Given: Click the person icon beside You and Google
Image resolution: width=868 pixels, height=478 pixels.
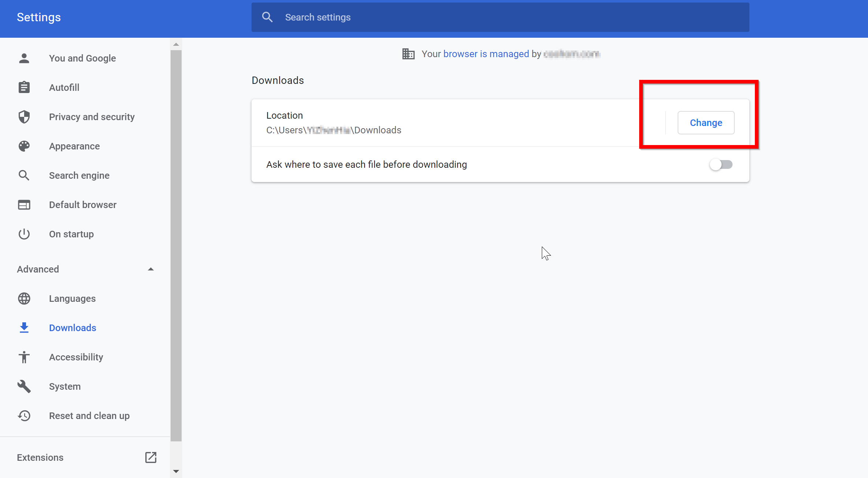Looking at the screenshot, I should (x=24, y=58).
